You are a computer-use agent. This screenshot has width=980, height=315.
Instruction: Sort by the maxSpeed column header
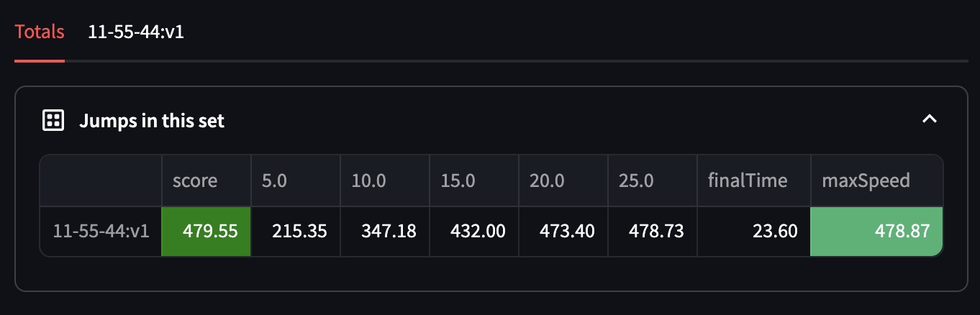[876, 181]
